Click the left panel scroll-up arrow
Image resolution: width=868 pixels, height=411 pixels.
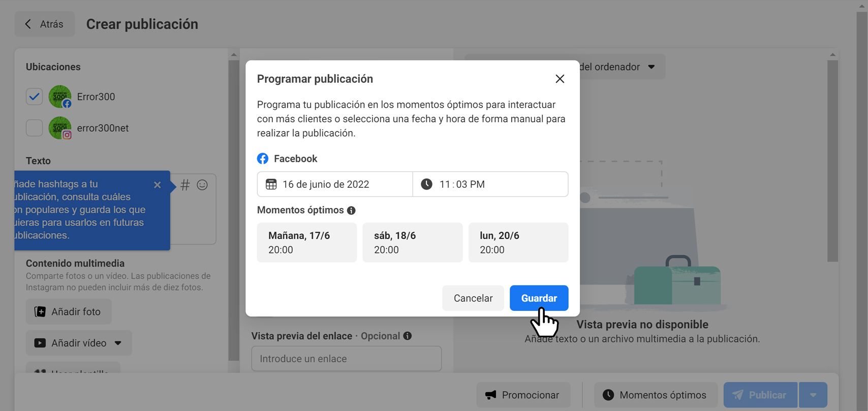234,54
